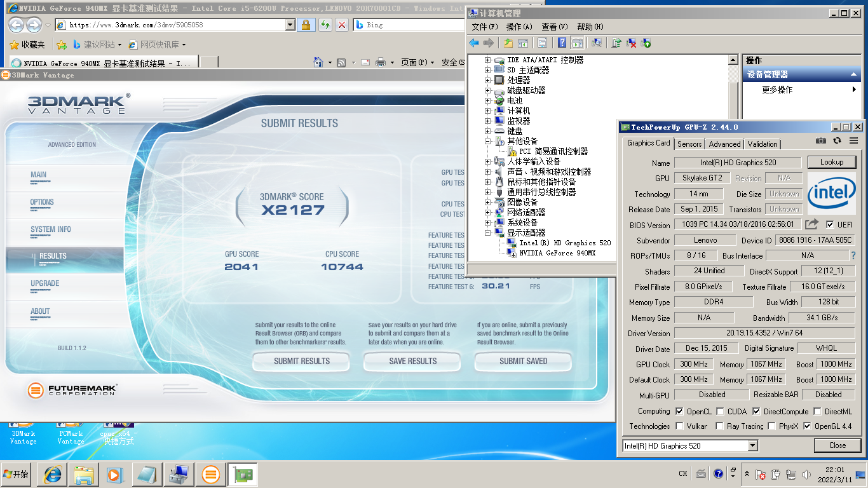Toggle the CUDA checkbox in GPU-Z

coord(719,411)
